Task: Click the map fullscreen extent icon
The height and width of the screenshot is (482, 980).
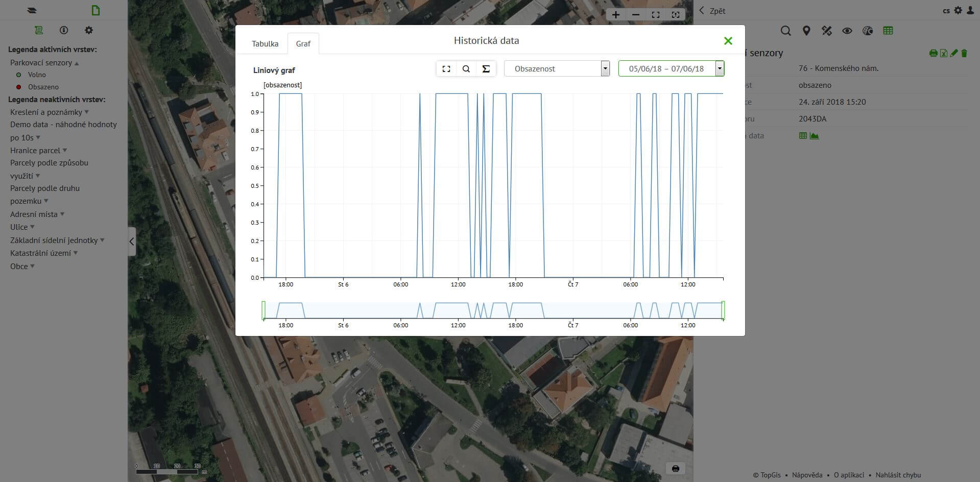Action: 656,15
